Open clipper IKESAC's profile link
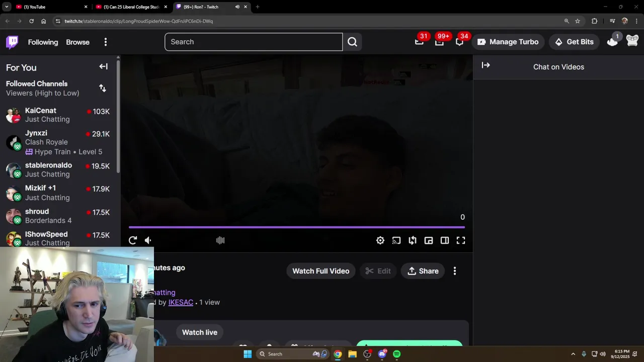 181,302
